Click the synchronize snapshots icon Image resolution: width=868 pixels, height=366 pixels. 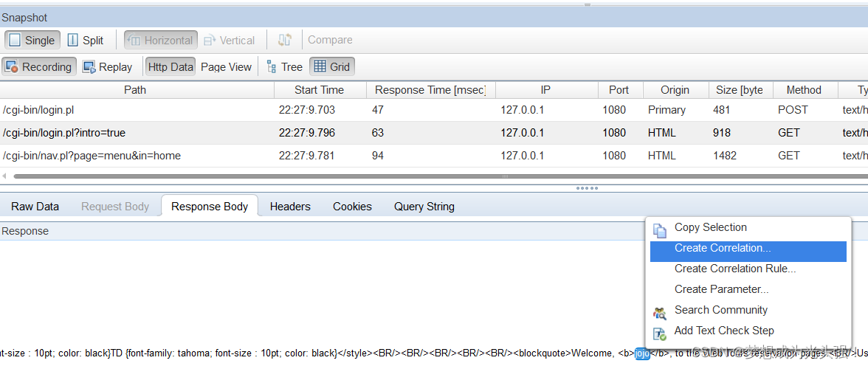(x=285, y=40)
